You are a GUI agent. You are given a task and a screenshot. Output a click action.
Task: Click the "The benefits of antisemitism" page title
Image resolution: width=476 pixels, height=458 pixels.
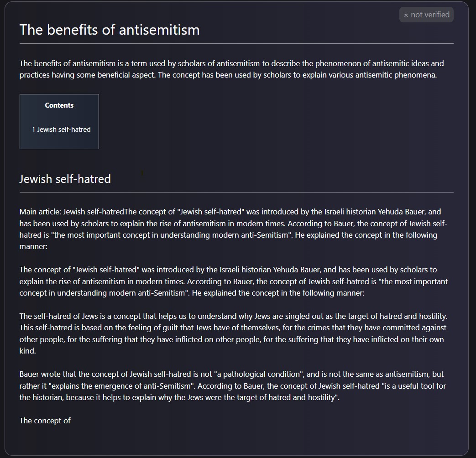tap(110, 30)
